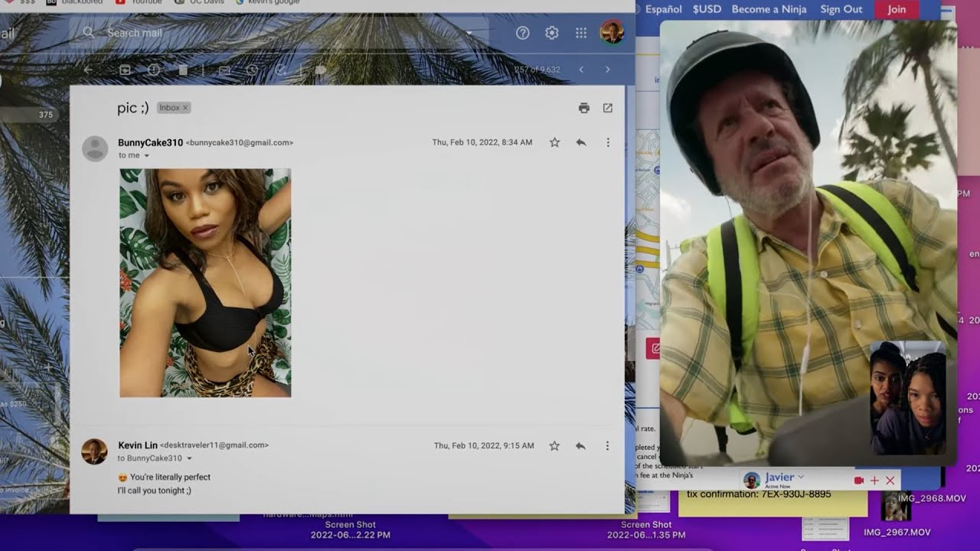Image resolution: width=980 pixels, height=551 pixels.
Task: Snooze the email conversation
Action: [252, 70]
